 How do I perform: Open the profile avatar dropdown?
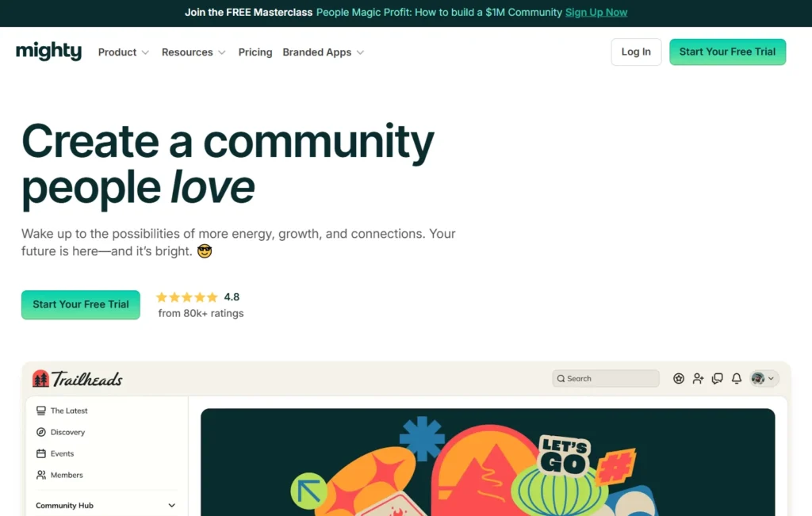point(764,379)
